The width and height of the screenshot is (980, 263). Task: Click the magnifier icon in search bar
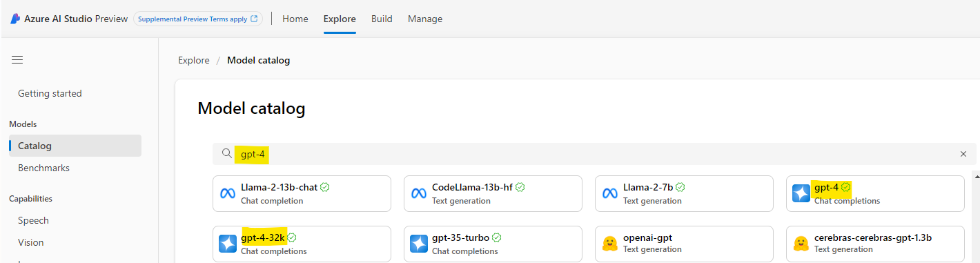click(226, 154)
